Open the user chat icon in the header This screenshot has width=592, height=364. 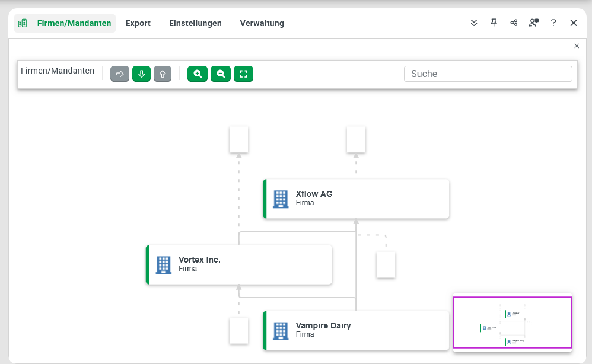[533, 23]
